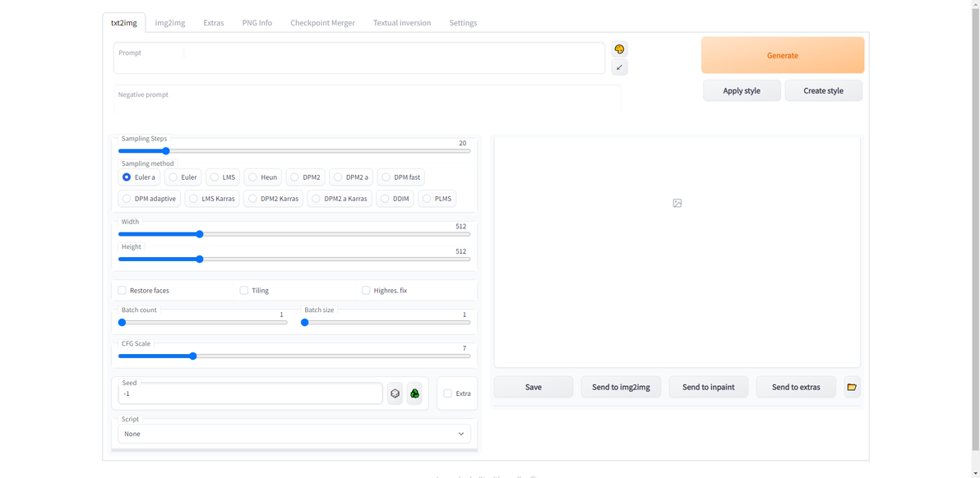Open the output folder icon
Viewport: 980px width, 478px height.
click(852, 387)
